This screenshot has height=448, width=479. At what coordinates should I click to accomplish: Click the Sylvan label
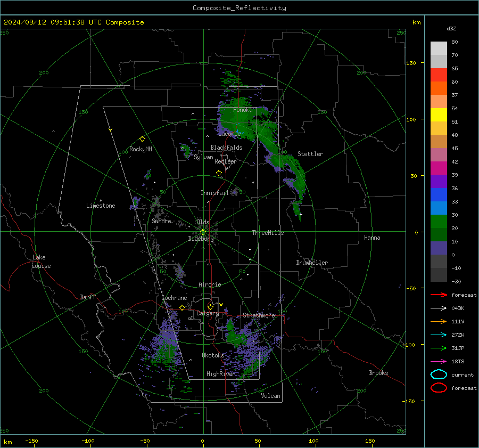click(x=203, y=158)
